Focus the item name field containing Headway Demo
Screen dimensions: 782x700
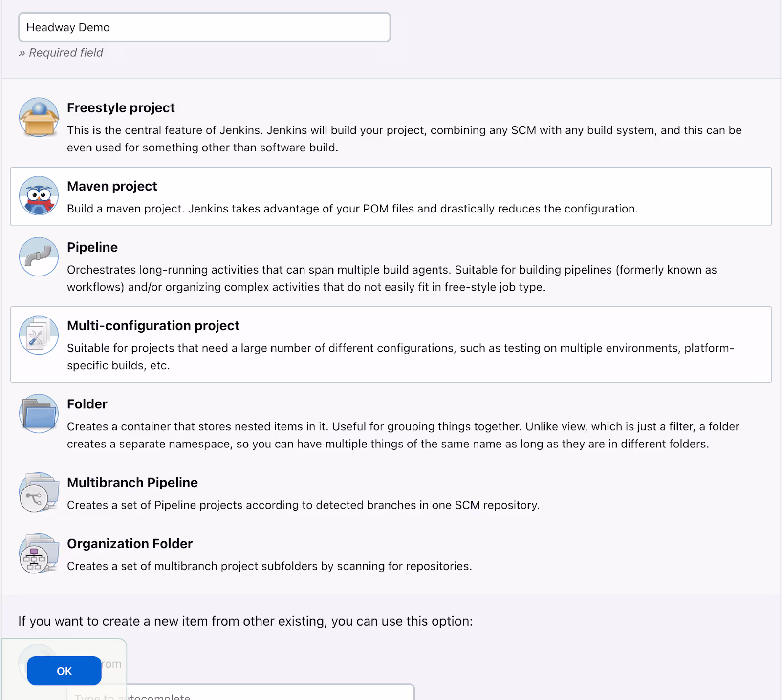pos(204,27)
